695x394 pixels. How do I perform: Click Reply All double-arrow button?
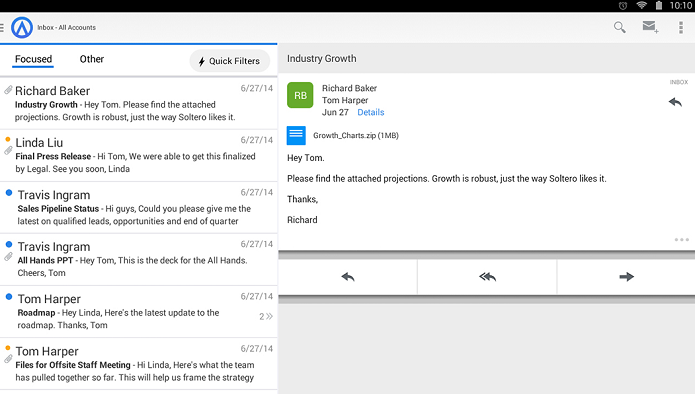pos(487,277)
